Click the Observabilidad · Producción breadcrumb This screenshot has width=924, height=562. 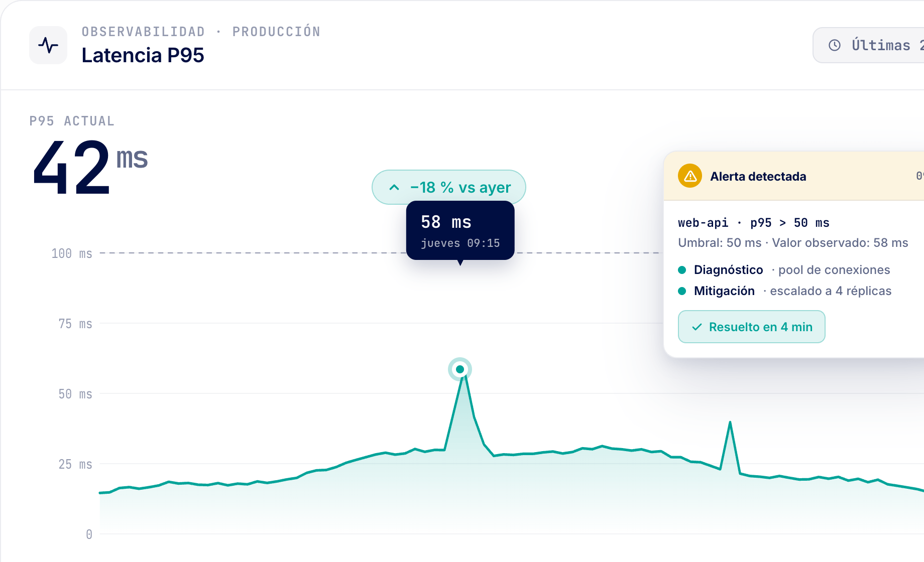pyautogui.click(x=201, y=32)
